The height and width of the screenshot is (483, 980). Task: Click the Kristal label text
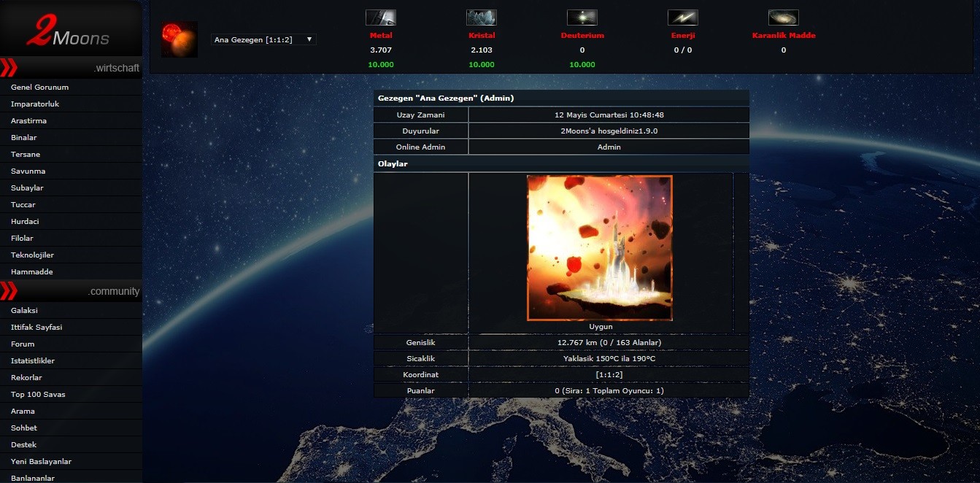coord(482,35)
